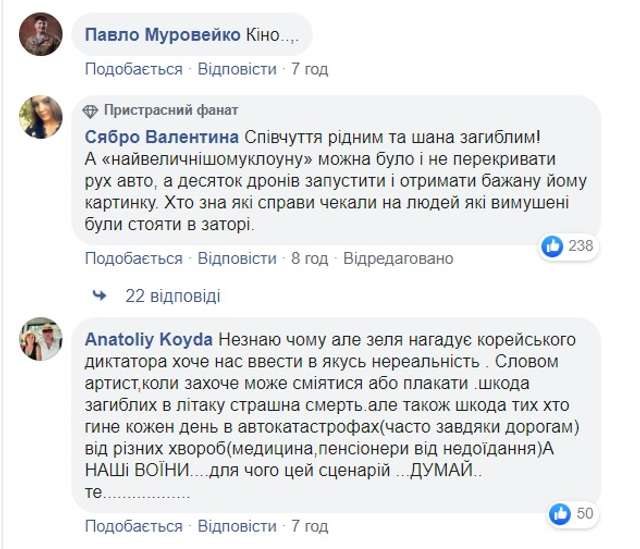Open Anatoliy Koyda's profile name link
Image resolution: width=640 pixels, height=549 pixels.
148,339
